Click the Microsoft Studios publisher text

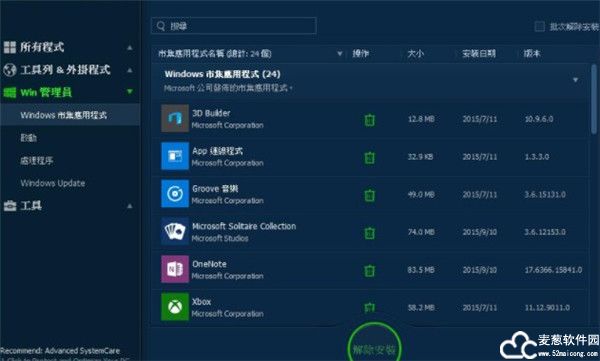pyautogui.click(x=220, y=238)
